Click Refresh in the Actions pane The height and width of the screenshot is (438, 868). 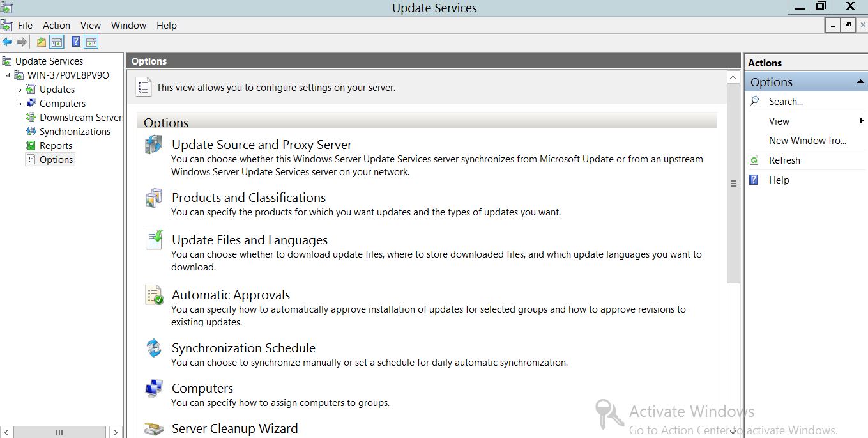click(x=784, y=160)
